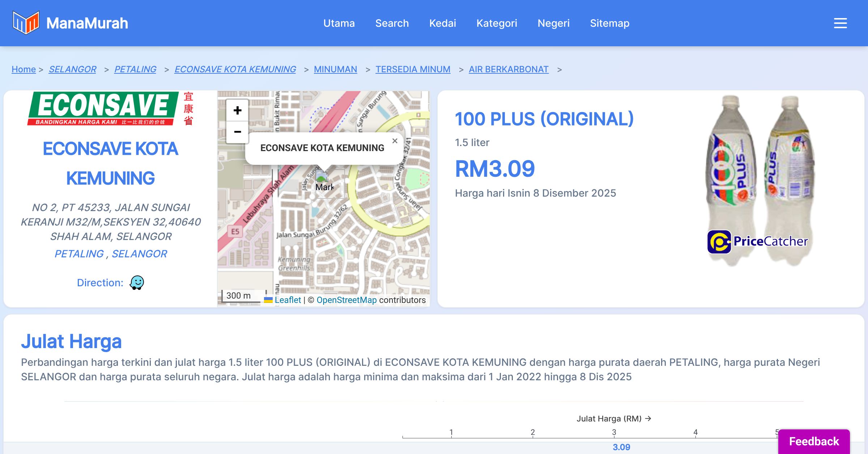Open the Negeri navigation item

click(x=553, y=23)
